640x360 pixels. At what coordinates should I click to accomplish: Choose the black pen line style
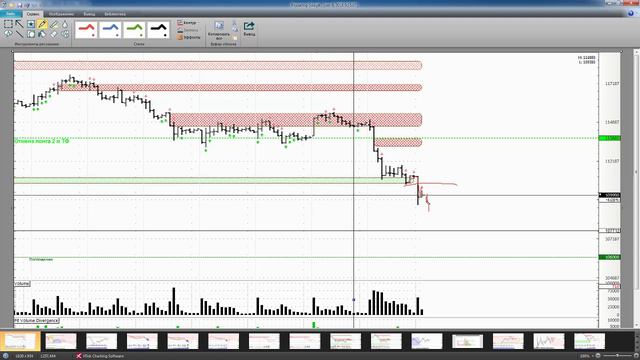pyautogui.click(x=158, y=30)
